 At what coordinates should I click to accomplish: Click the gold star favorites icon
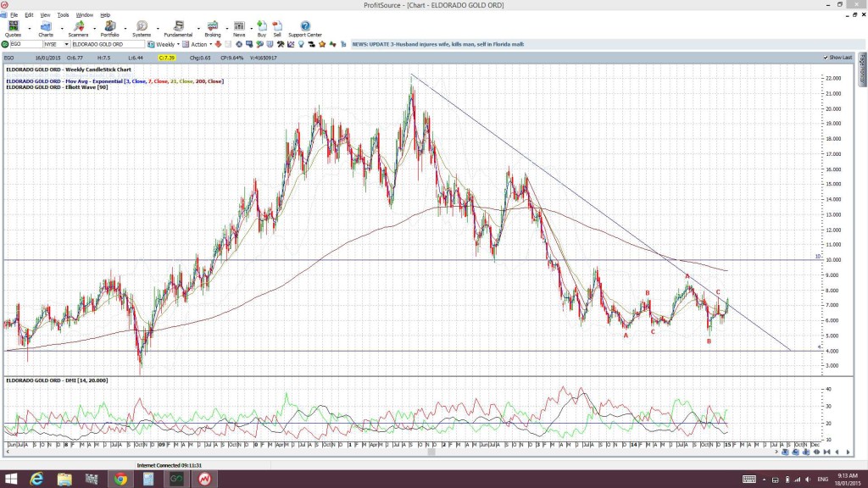coord(322,44)
